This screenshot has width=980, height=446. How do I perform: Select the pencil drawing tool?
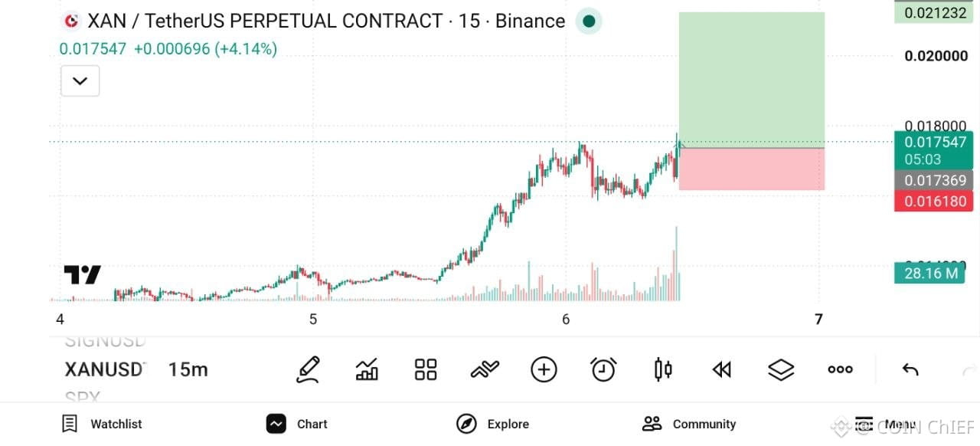(308, 369)
